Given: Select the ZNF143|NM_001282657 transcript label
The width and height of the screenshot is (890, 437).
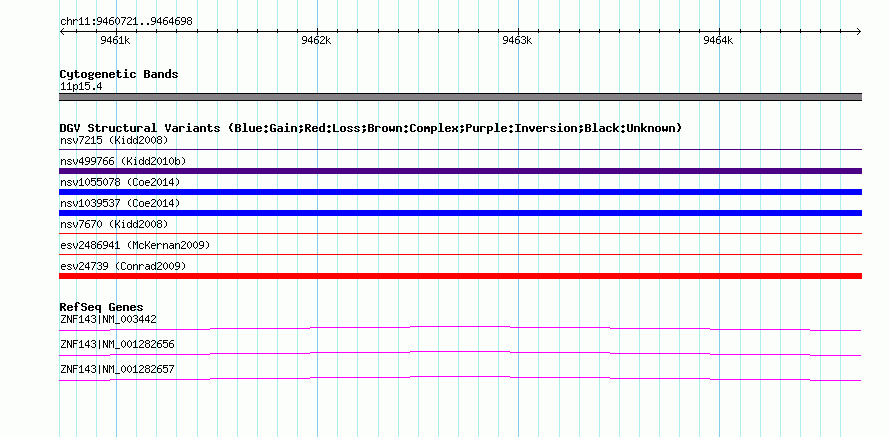Looking at the screenshot, I should (x=117, y=369).
